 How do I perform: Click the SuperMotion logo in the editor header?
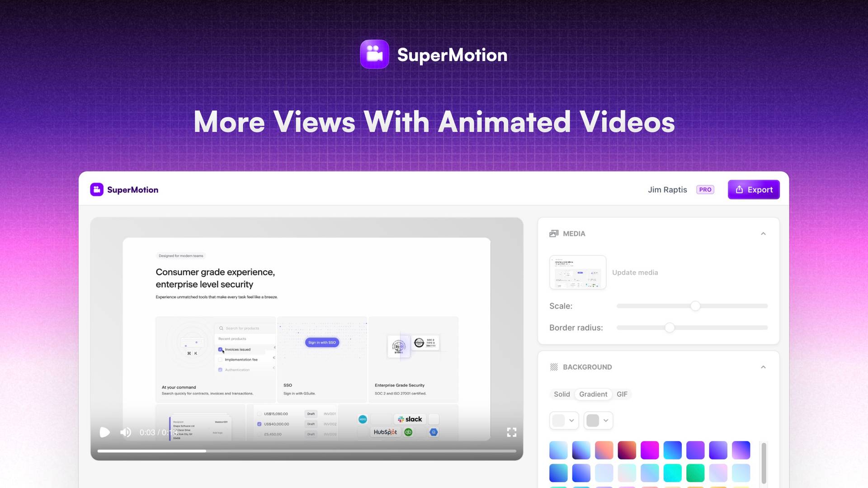tap(124, 189)
